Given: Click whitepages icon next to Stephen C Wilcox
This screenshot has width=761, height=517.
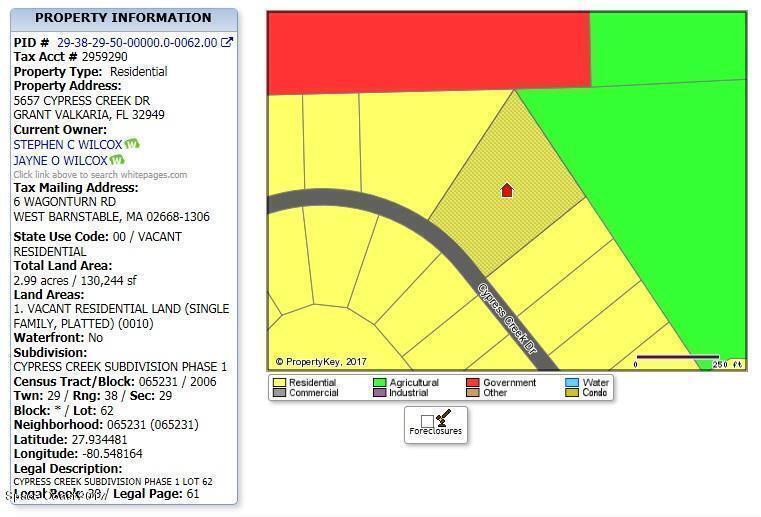Looking at the screenshot, I should coord(131,144).
